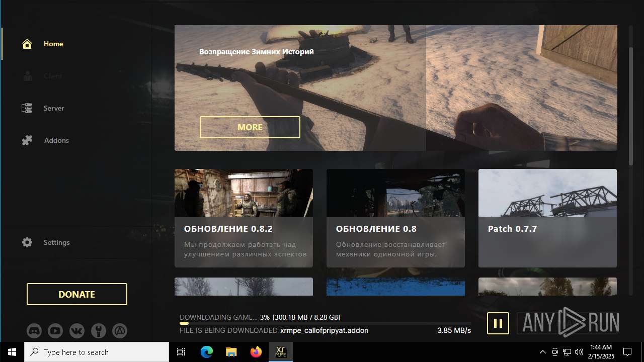Image resolution: width=644 pixels, height=362 pixels.
Task: Click the DONATE button
Action: click(x=77, y=294)
